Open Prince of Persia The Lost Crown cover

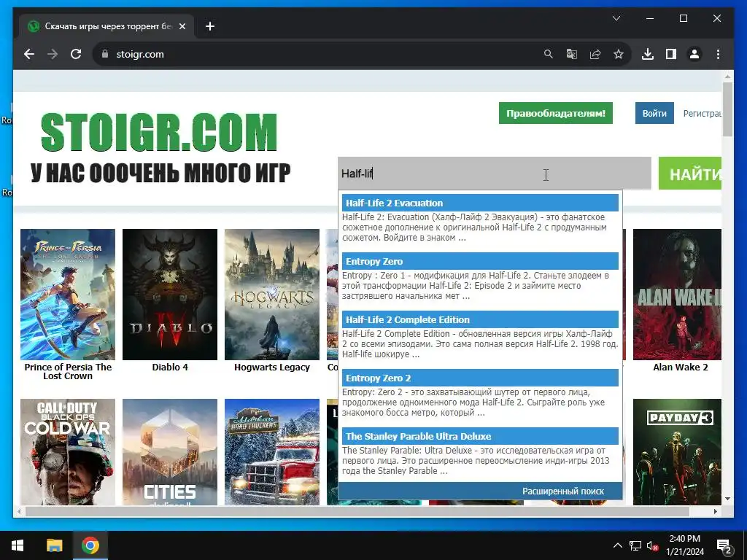pos(68,295)
